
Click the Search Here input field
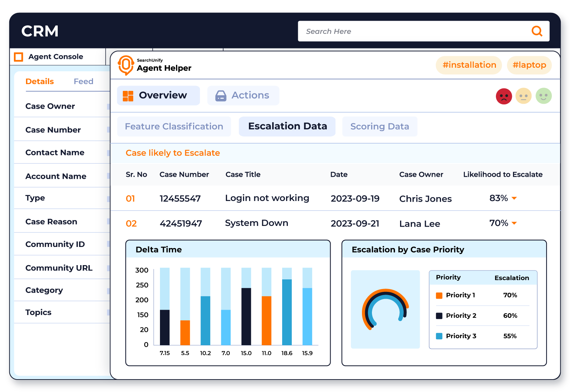click(x=424, y=31)
